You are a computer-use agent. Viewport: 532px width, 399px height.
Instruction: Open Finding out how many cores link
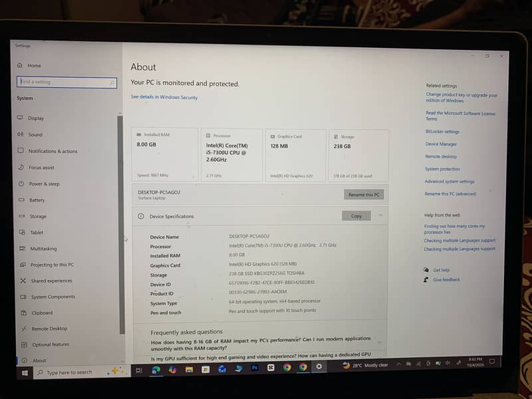454,229
